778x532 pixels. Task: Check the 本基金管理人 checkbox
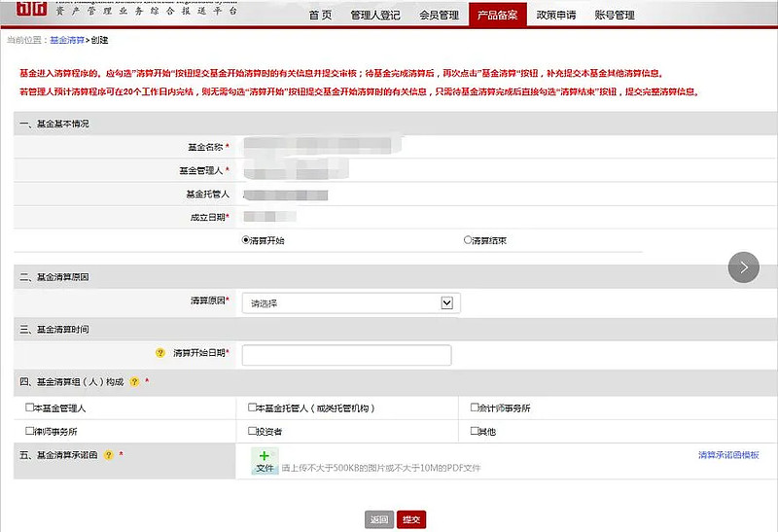[x=29, y=408]
